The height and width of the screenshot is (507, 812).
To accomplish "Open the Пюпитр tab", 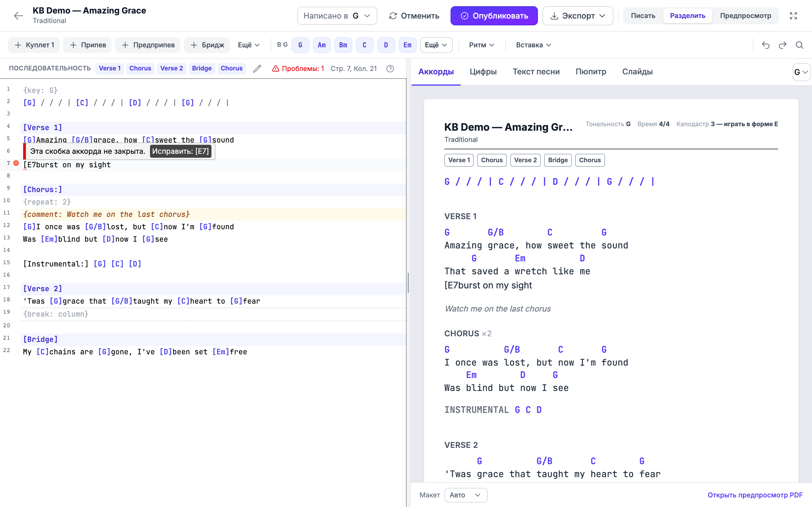I will [591, 72].
